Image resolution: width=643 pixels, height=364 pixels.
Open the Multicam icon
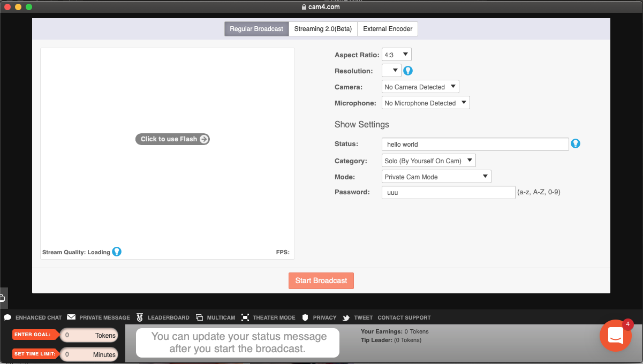point(199,317)
